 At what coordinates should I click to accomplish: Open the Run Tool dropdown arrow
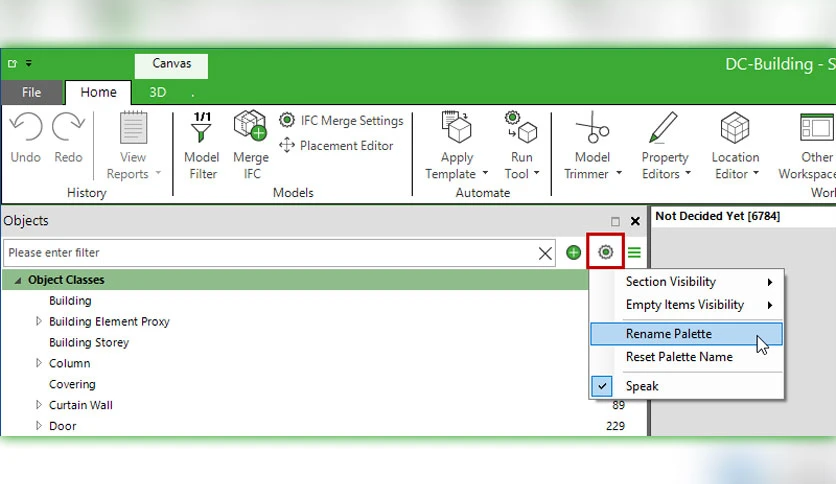(536, 173)
